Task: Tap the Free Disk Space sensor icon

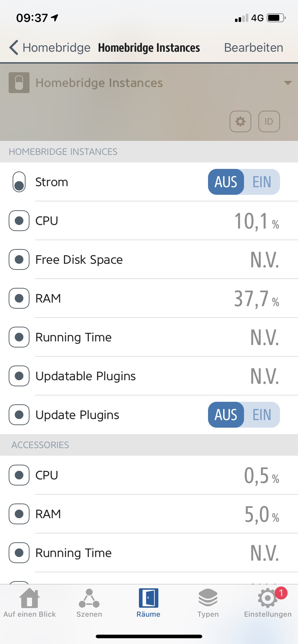Action: pyautogui.click(x=19, y=259)
